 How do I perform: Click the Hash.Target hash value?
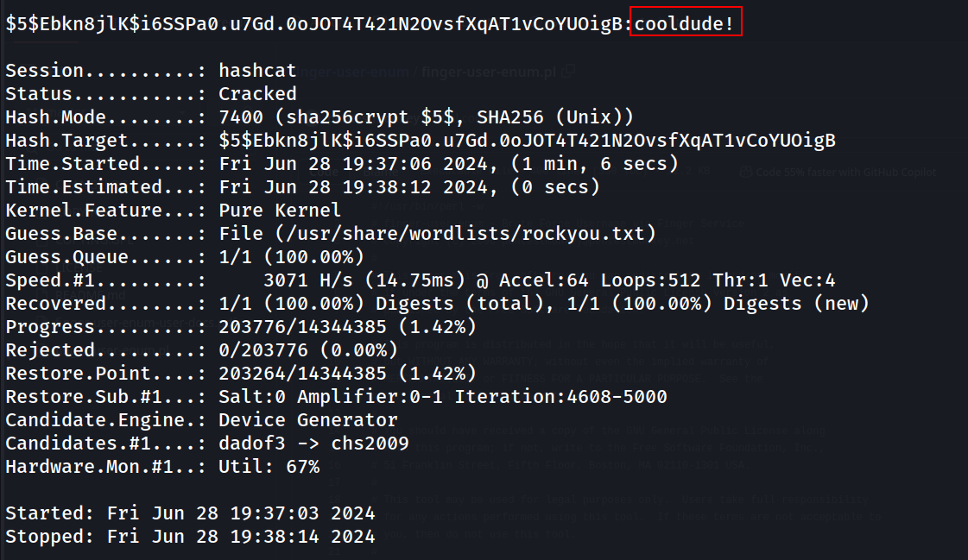528,141
